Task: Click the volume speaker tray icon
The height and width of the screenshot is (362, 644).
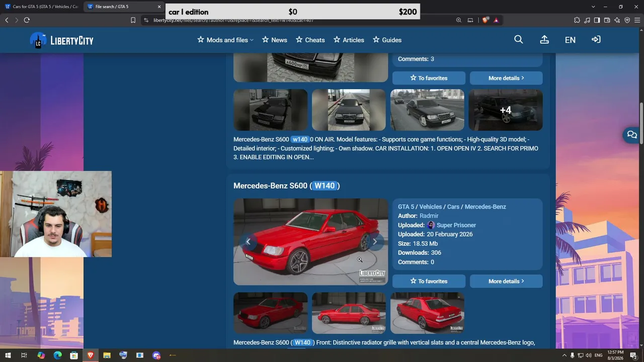Action: click(589, 355)
